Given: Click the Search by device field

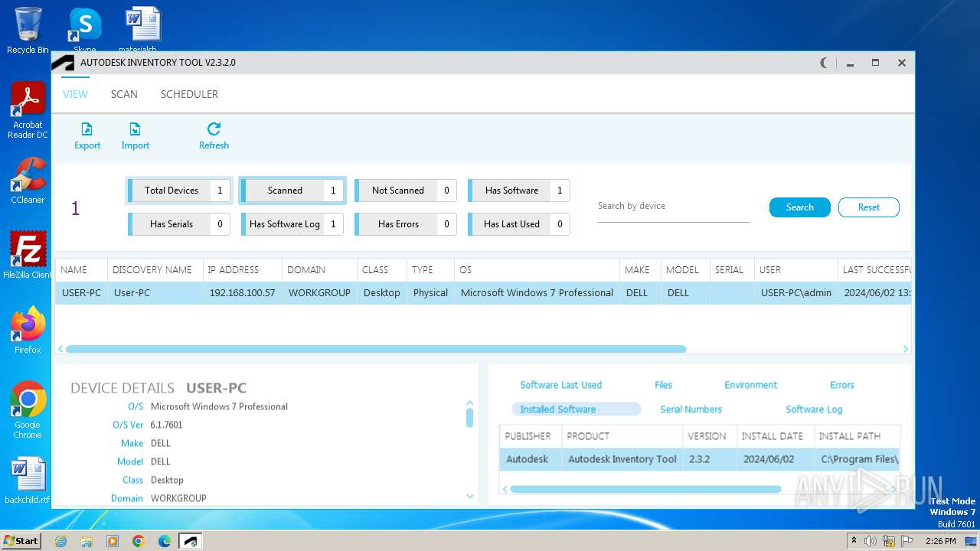Looking at the screenshot, I should [x=673, y=207].
